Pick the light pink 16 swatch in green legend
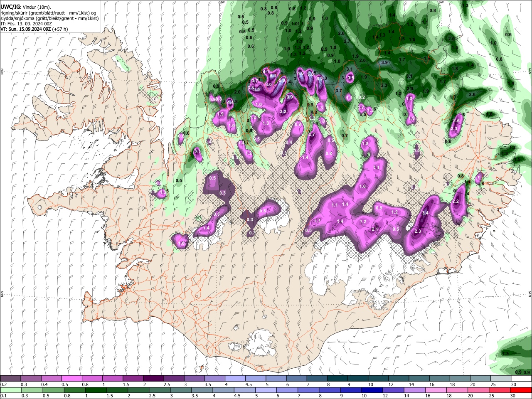 pyautogui.click(x=436, y=390)
